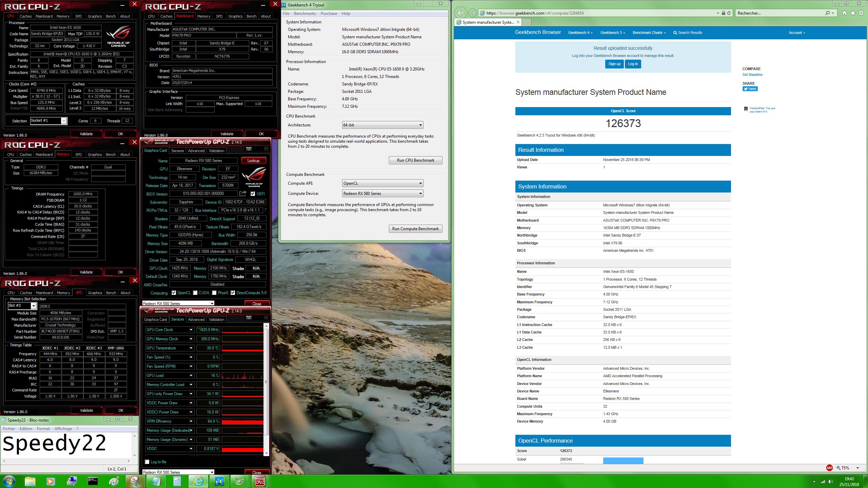Toggle the PhysX computing checkbox
Image resolution: width=868 pixels, height=488 pixels.
point(214,293)
